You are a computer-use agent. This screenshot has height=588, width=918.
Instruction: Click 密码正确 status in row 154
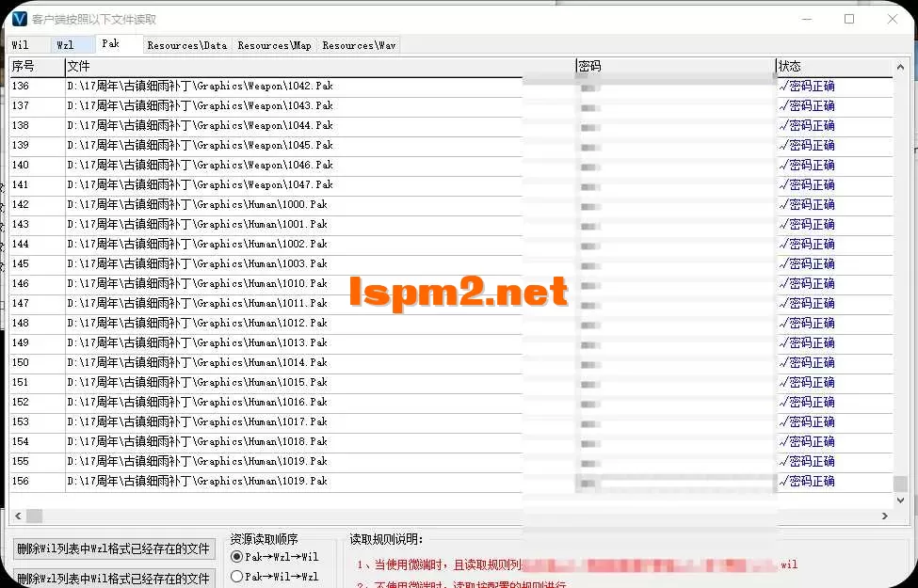pos(807,442)
